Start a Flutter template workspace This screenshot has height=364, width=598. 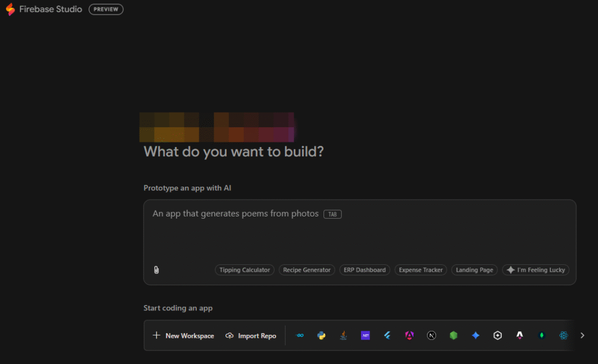(388, 335)
